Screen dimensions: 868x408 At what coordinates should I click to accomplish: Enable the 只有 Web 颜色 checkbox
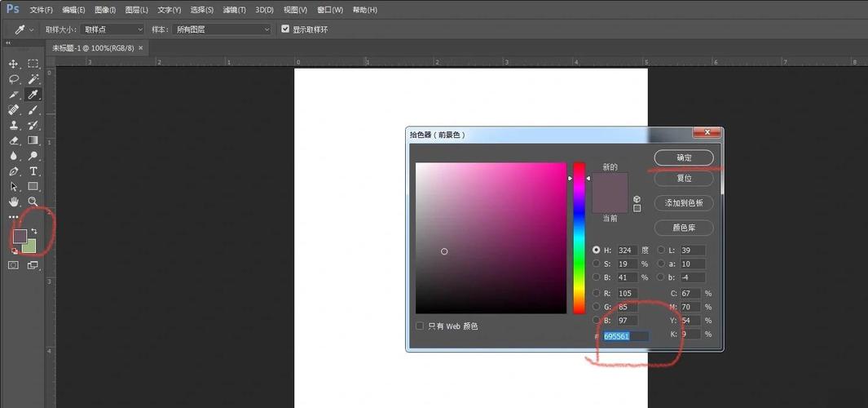tap(420, 326)
